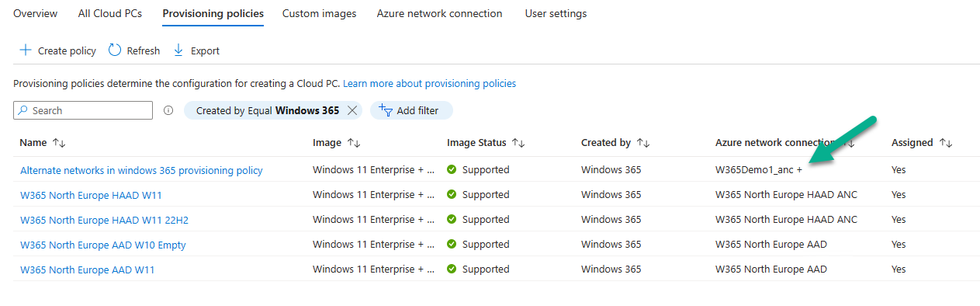Open W365 North Europe HAAD W11 22H2 policy
The image size is (980, 306).
pos(104,220)
